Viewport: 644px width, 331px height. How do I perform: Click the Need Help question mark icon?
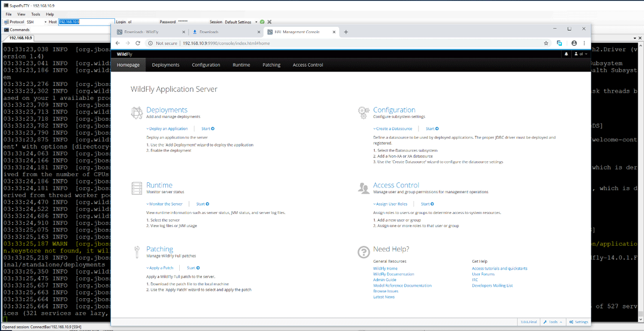pos(364,251)
